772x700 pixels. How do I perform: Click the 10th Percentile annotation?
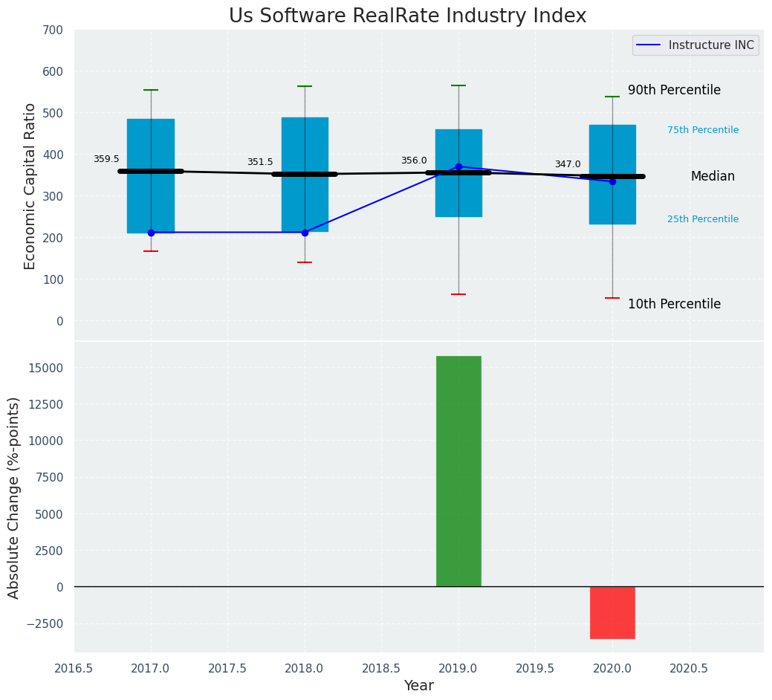674,304
